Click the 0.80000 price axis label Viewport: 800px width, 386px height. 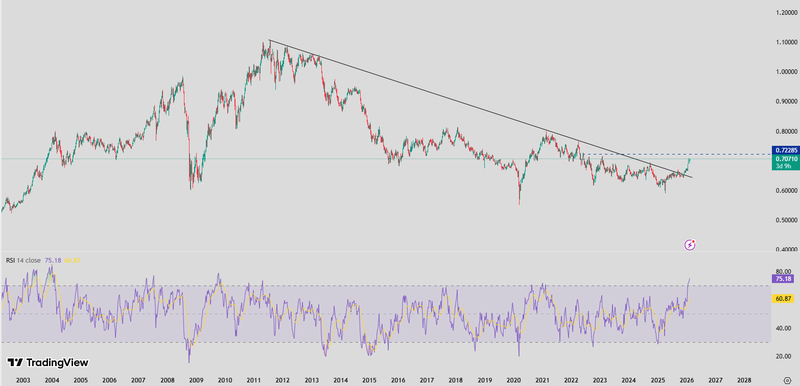coord(786,131)
